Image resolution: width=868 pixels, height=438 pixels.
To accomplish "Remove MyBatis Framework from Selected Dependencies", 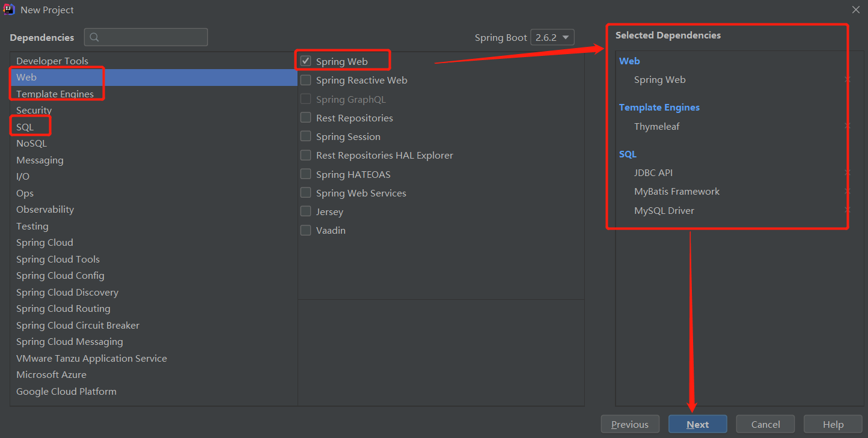I will pyautogui.click(x=847, y=192).
